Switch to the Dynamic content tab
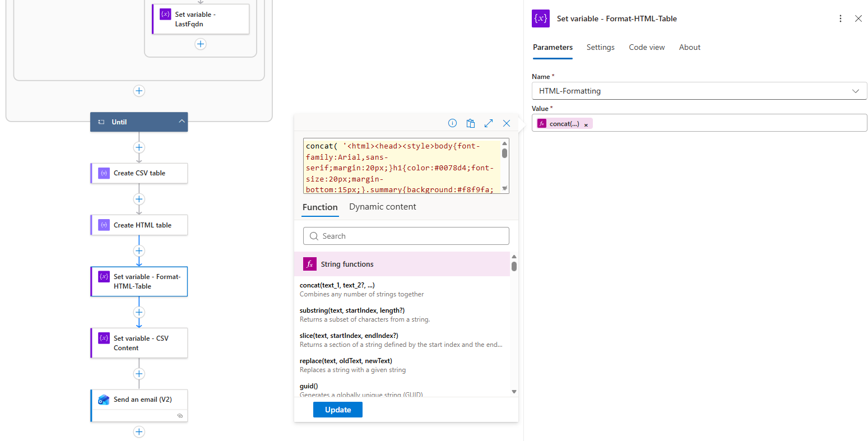 (x=382, y=207)
